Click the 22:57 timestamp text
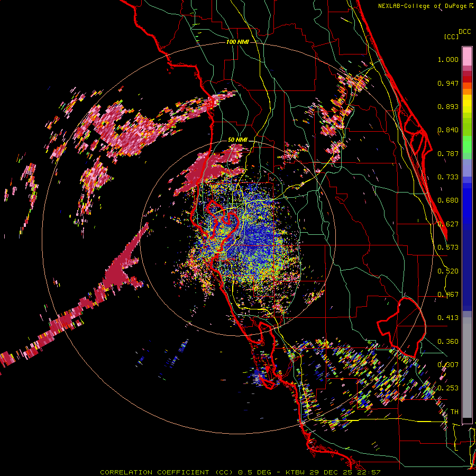Viewport: 476px width, 476px height. [368, 472]
